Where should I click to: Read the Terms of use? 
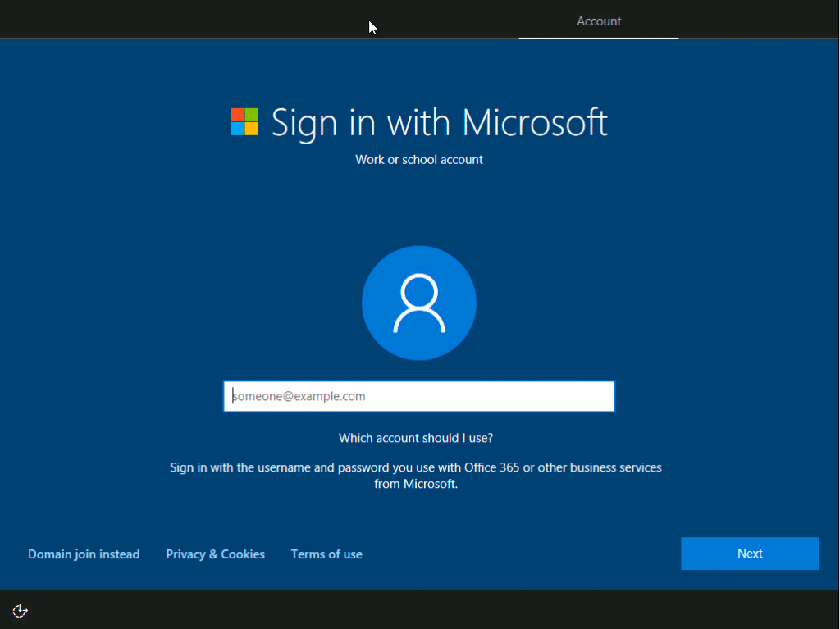click(326, 554)
